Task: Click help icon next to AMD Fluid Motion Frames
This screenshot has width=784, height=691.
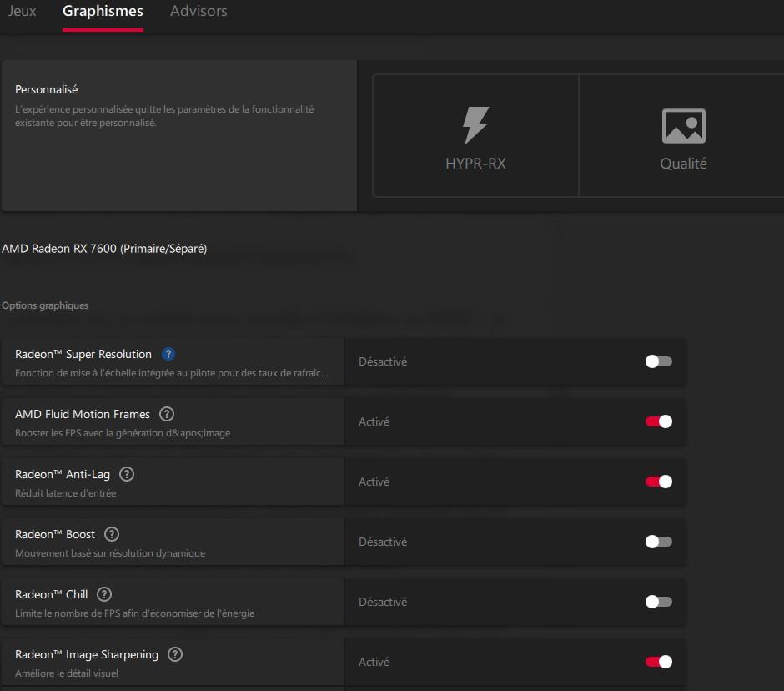Action: tap(167, 414)
